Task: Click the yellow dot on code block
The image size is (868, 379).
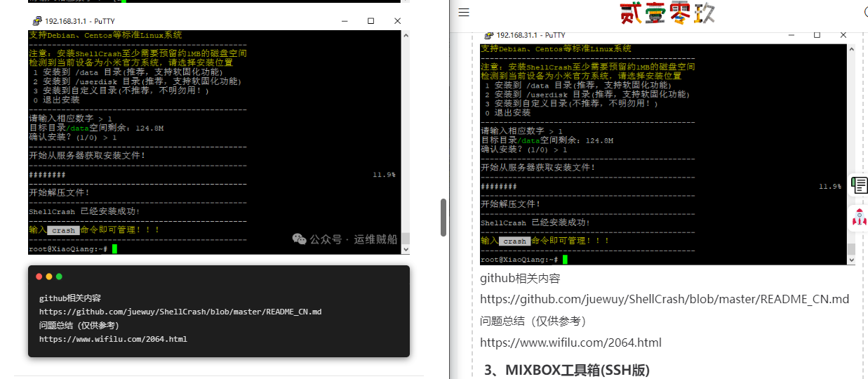Action: (49, 277)
